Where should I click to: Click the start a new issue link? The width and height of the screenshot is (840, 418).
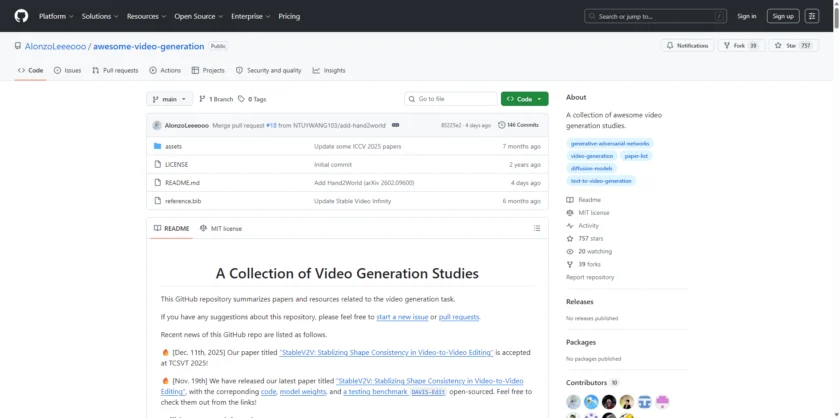coord(402,317)
